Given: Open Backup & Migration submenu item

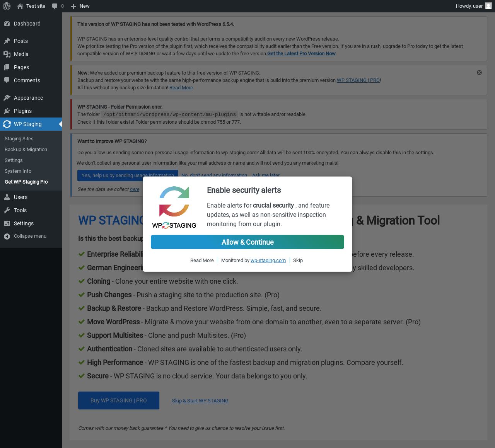Looking at the screenshot, I should click(x=26, y=150).
